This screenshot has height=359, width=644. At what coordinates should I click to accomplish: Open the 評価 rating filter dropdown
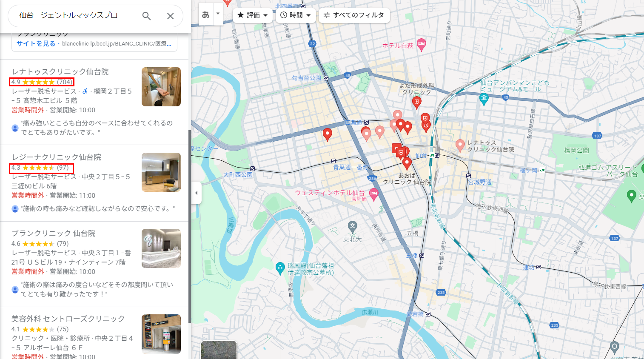coord(253,15)
